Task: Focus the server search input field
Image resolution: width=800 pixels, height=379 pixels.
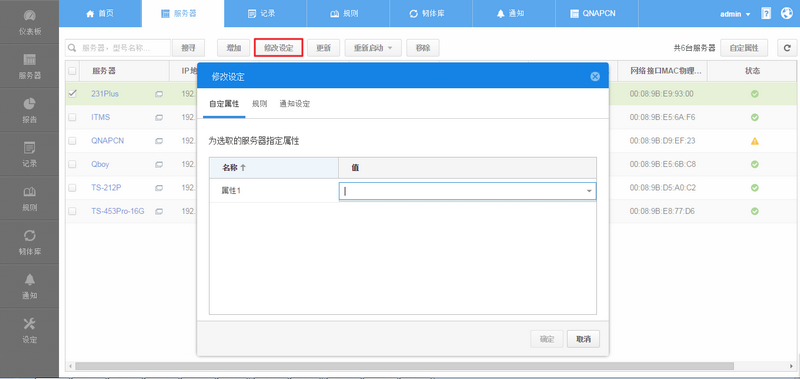Action: (x=118, y=48)
